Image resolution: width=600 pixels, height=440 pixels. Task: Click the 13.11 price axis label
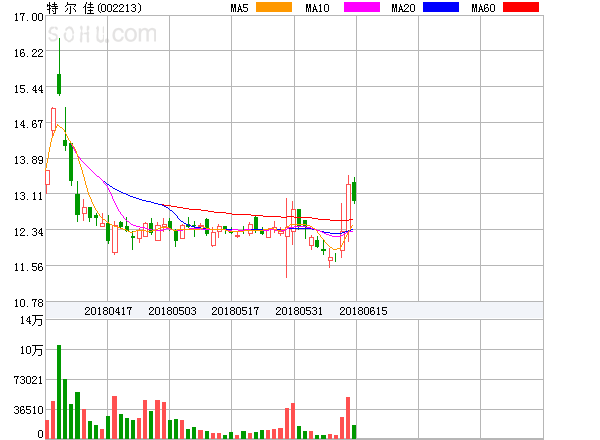tap(29, 196)
